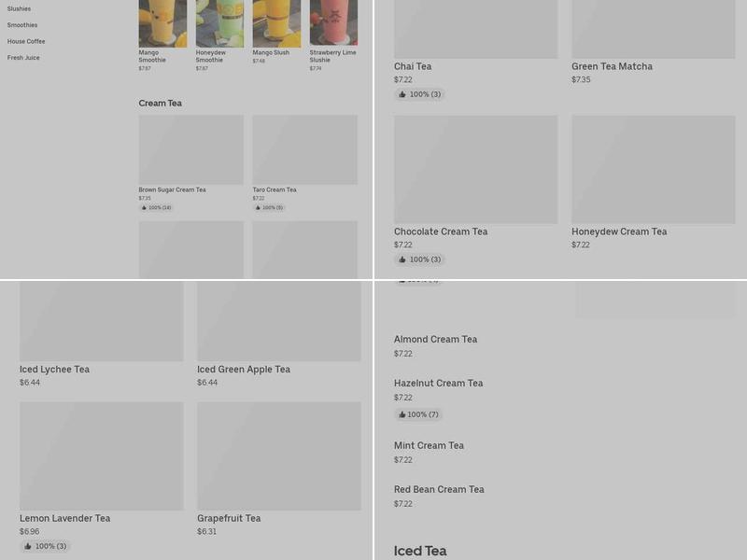Choose Mint Cream Tea from list
Viewport: 747px width, 560px height.
coord(429,453)
